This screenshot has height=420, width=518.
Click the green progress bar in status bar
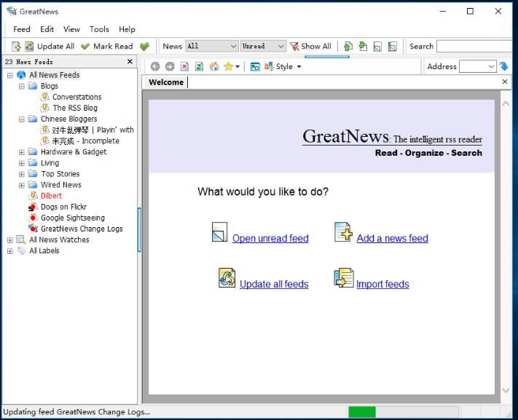[x=362, y=412]
